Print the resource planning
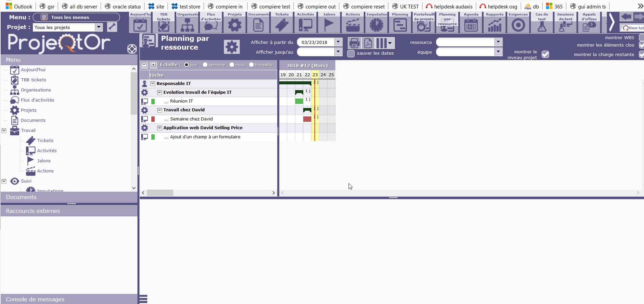This screenshot has width=644, height=304. pos(354,43)
